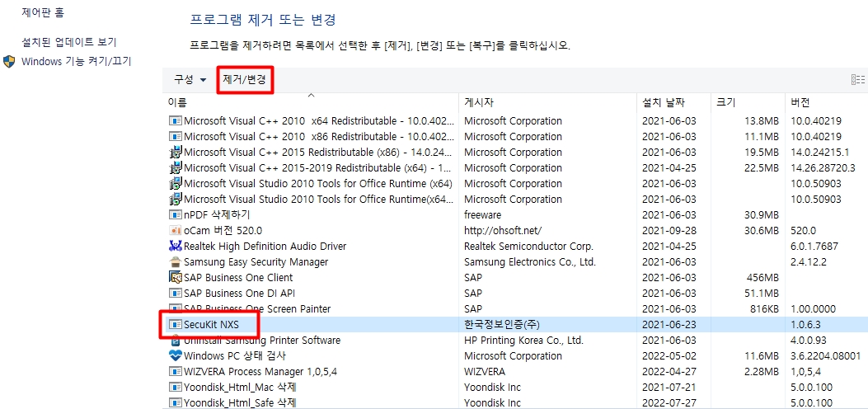Screen dimensions: 868x409
Task: Click the oCam program icon
Action: (x=175, y=231)
